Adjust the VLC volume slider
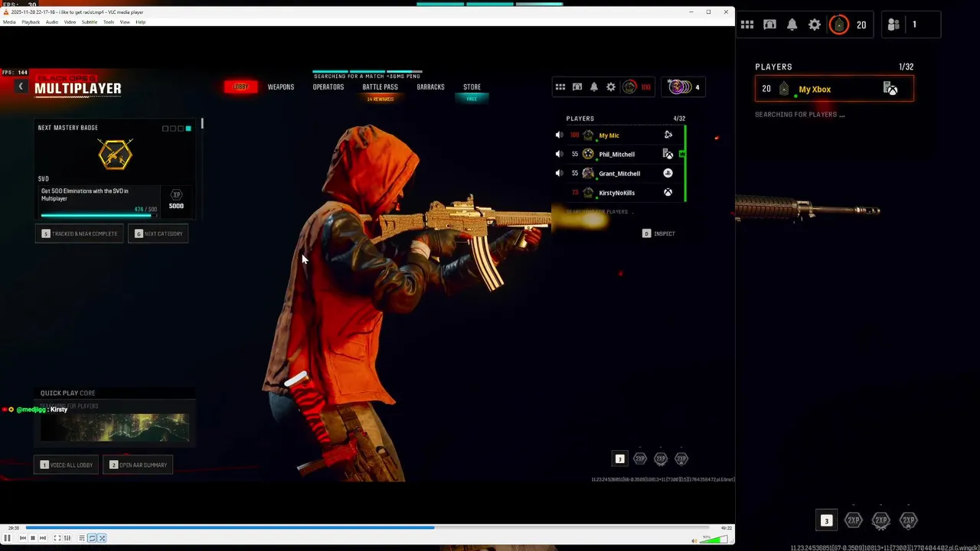 pos(715,540)
